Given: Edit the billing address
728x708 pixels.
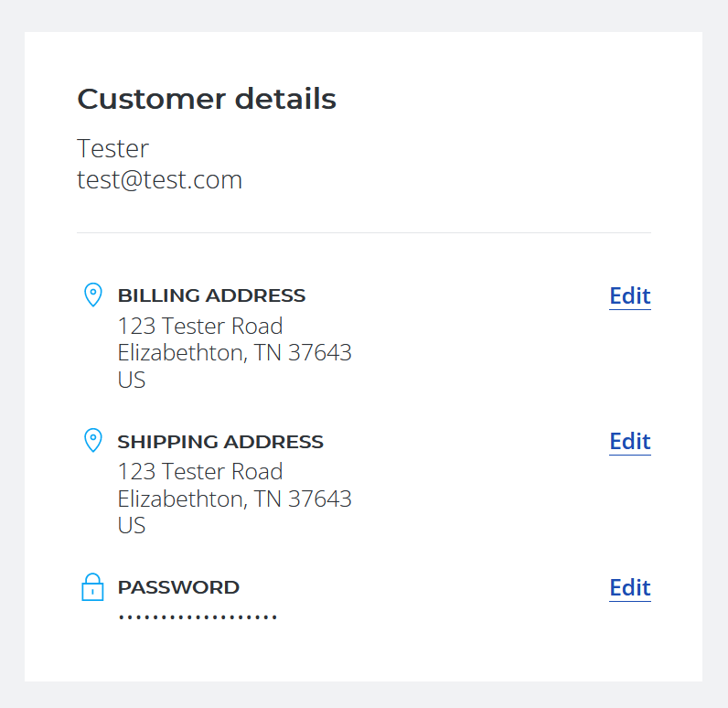Looking at the screenshot, I should click(x=630, y=296).
